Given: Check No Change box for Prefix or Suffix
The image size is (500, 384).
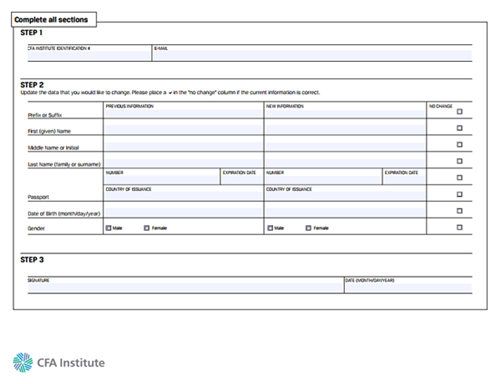Looking at the screenshot, I should pos(459,111).
